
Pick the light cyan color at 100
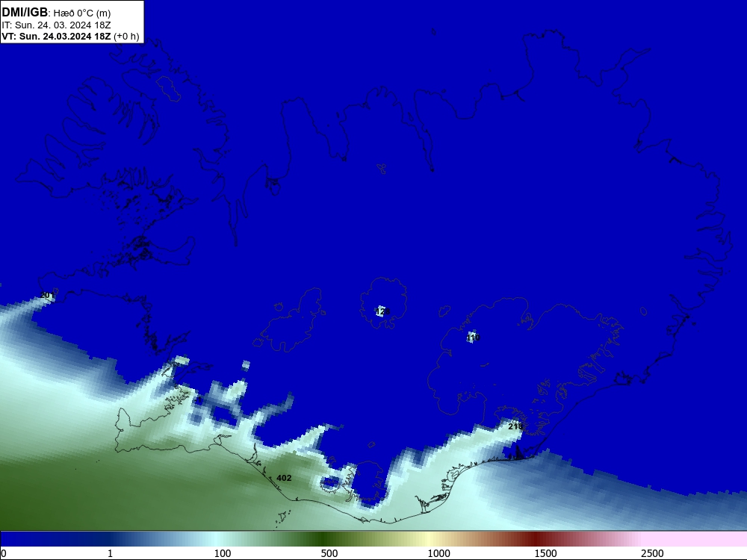(x=217, y=539)
